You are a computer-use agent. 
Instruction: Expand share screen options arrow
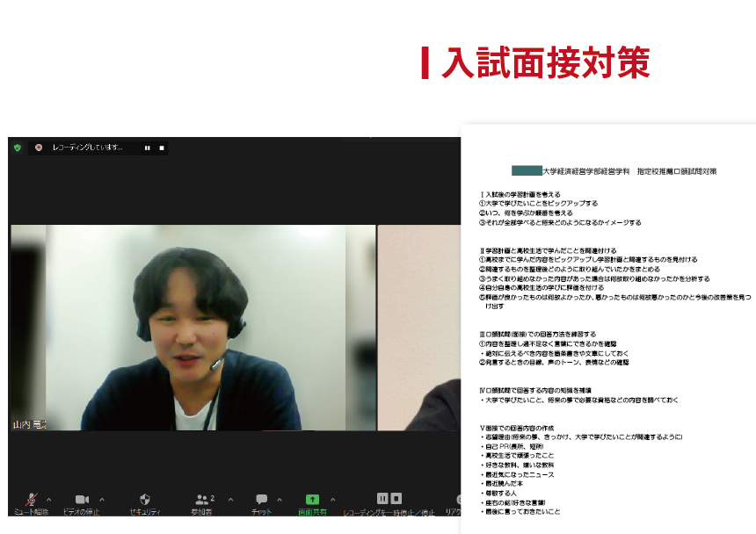pyautogui.click(x=331, y=499)
